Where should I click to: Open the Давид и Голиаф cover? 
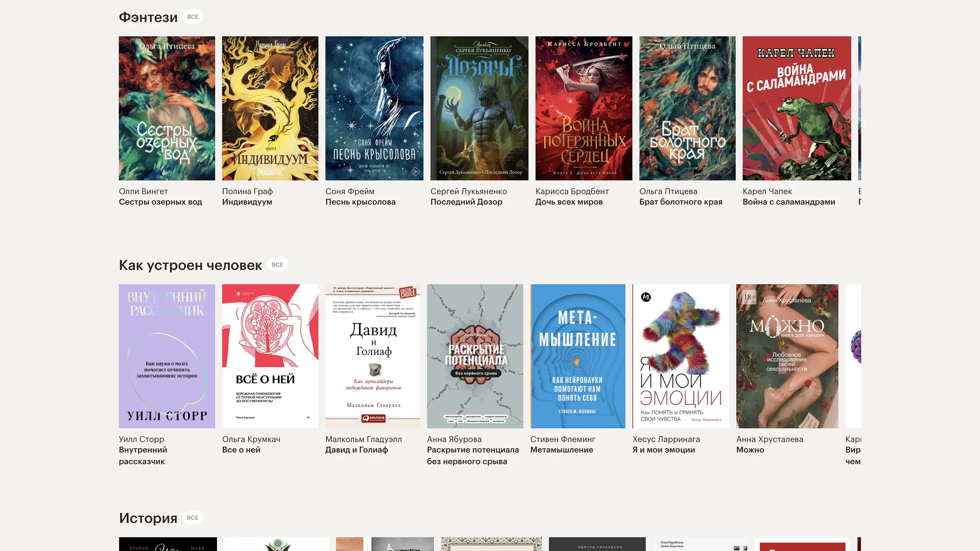tap(373, 356)
